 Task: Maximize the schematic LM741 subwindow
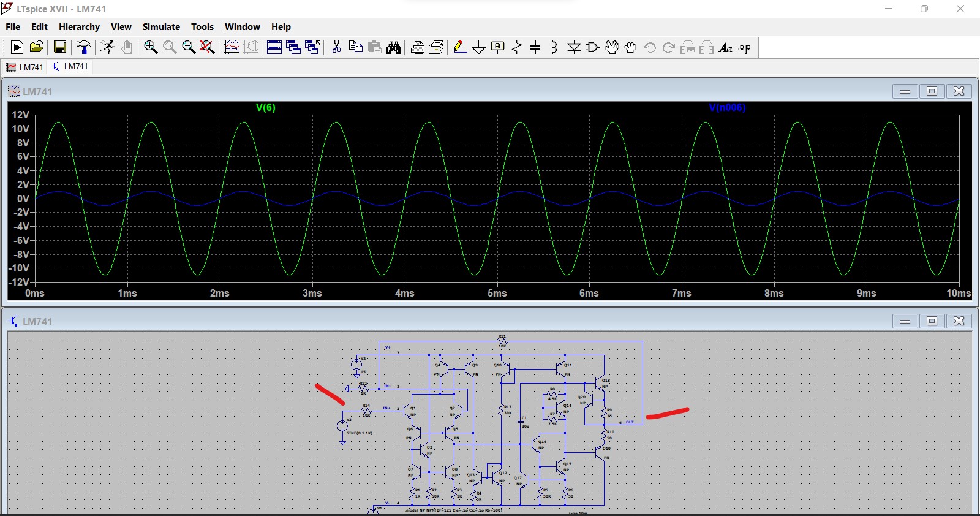tap(932, 321)
